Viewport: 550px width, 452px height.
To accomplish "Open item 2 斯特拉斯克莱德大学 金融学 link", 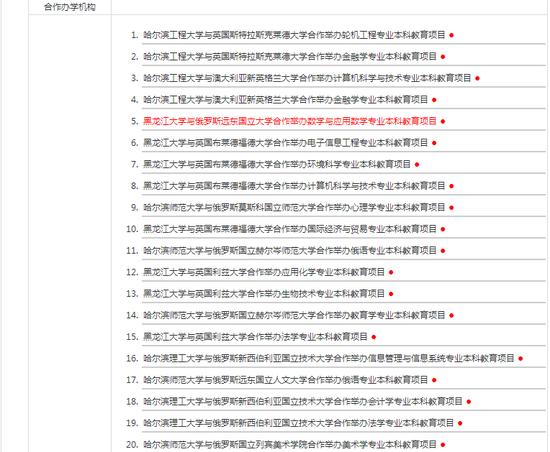I will click(290, 56).
